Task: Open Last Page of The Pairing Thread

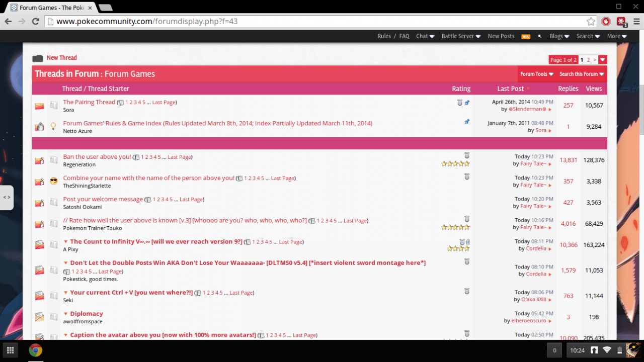Action: click(164, 103)
